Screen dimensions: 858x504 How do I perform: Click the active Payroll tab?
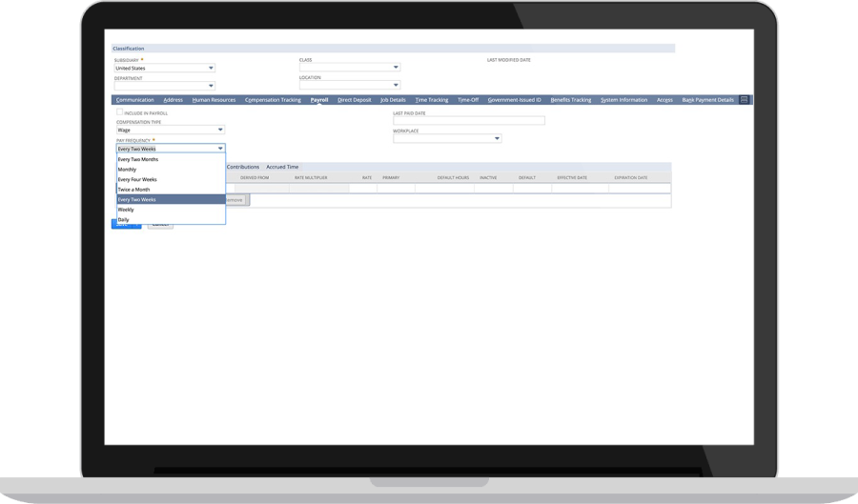[319, 100]
